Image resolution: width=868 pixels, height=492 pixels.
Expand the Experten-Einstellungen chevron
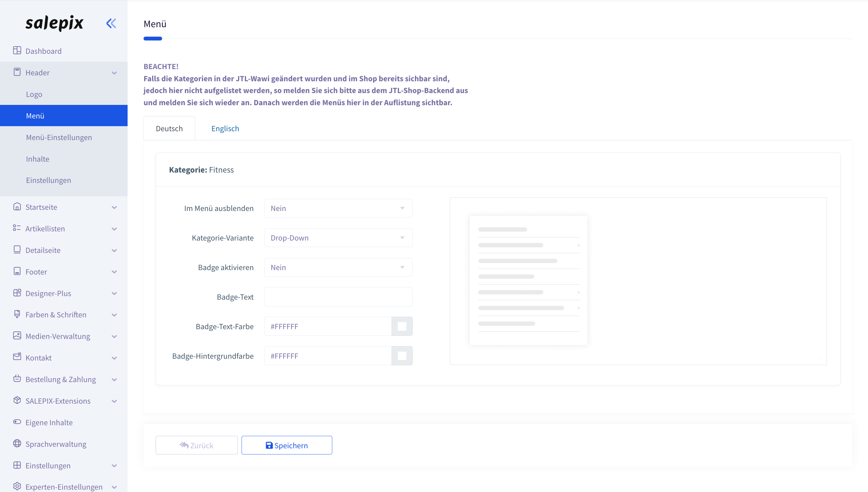[x=114, y=487]
